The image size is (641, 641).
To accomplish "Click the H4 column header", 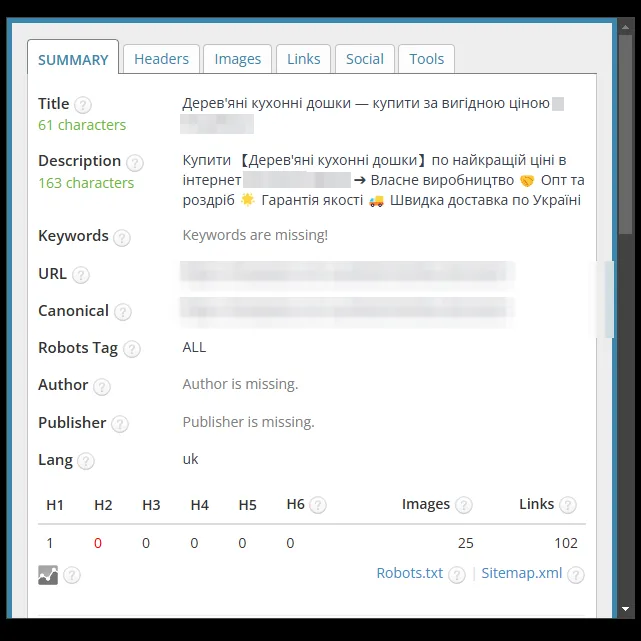I will tap(199, 505).
